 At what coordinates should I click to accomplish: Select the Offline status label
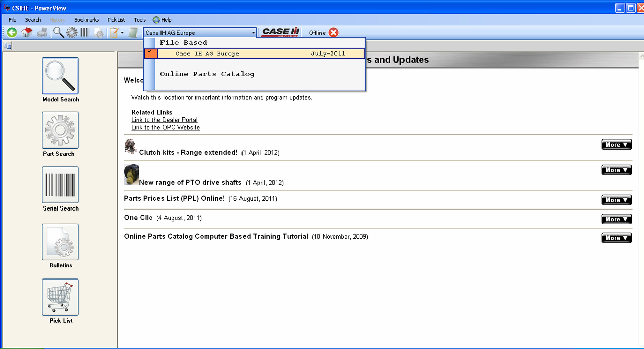(x=317, y=33)
